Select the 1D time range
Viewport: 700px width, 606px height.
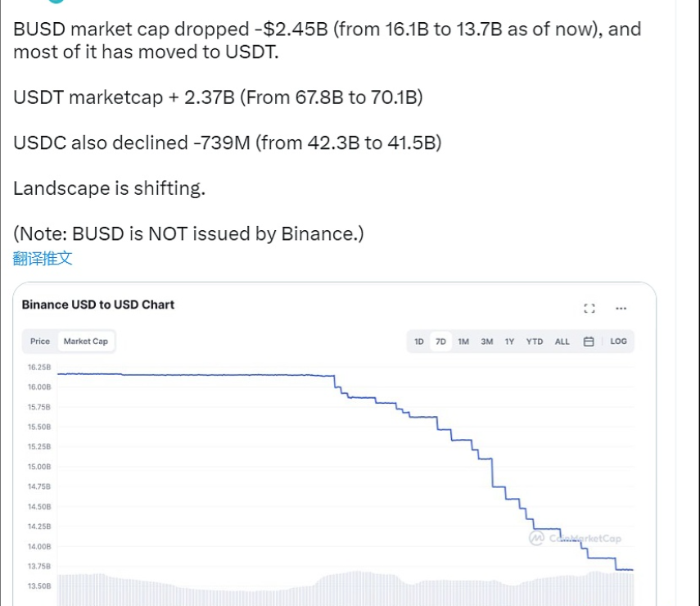[418, 341]
